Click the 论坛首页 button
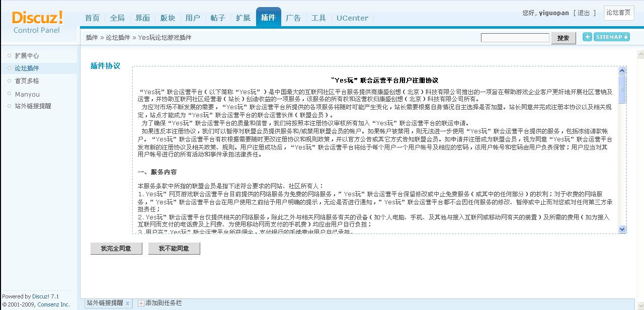 point(618,13)
